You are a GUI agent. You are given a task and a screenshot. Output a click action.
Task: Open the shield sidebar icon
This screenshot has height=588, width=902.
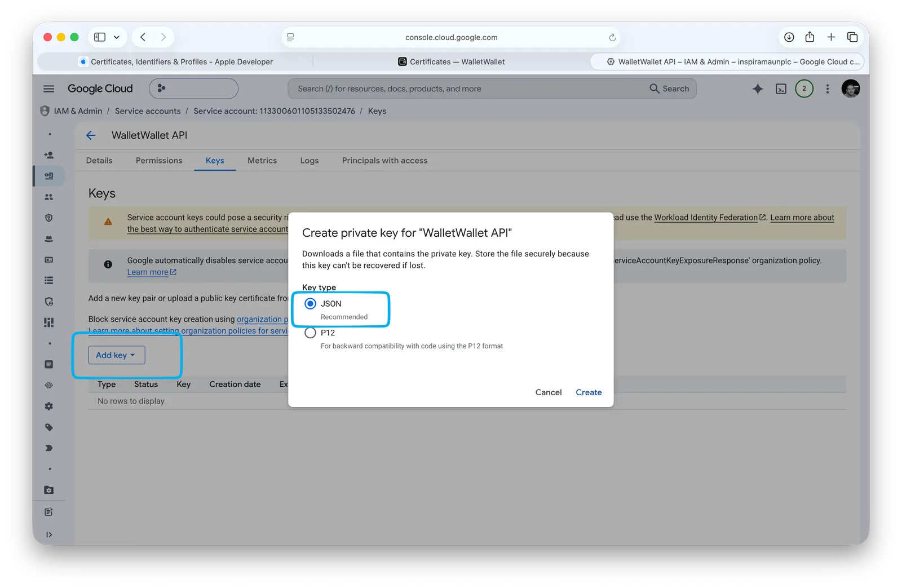point(49,218)
